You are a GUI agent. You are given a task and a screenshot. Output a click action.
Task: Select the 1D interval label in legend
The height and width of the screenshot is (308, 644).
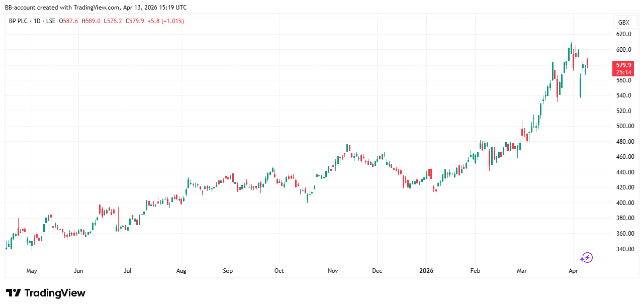pyautogui.click(x=38, y=21)
